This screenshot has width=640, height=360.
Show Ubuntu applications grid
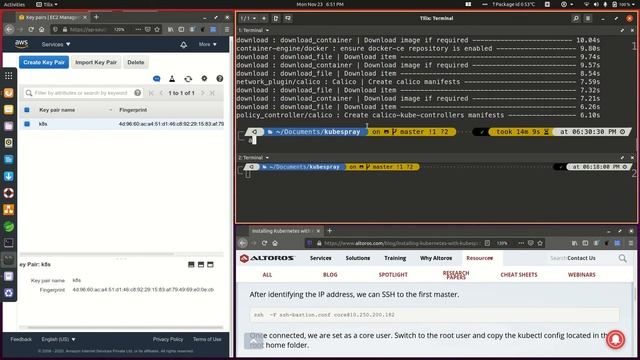tap(9, 76)
